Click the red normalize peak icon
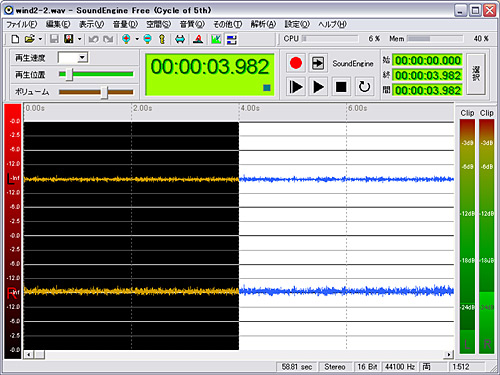This screenshot has width=500, height=375. point(198,39)
